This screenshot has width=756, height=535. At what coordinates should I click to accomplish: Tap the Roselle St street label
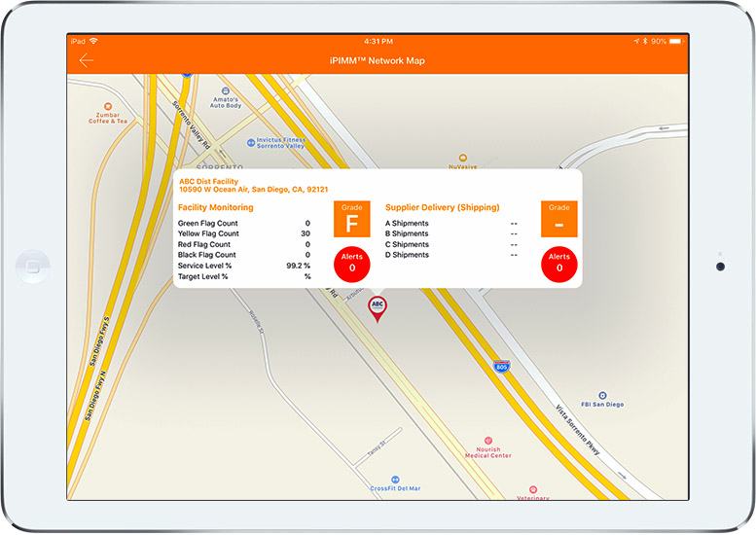pos(257,322)
